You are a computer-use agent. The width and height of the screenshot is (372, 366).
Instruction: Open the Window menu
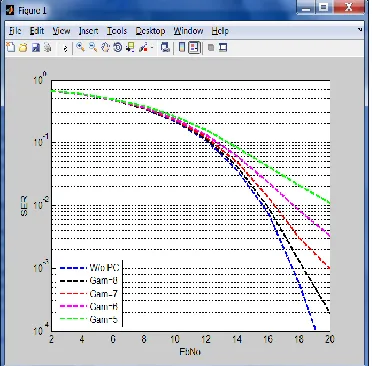pyautogui.click(x=188, y=31)
